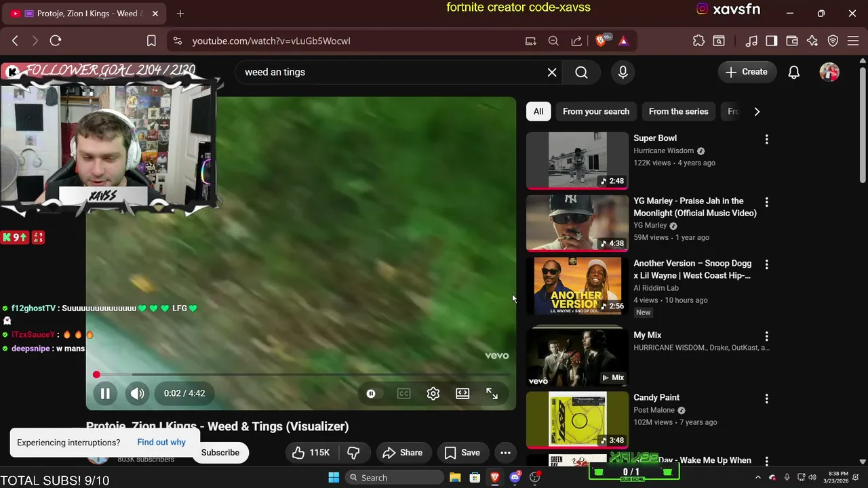868x488 pixels.
Task: Open options for Super Bowl video
Action: coord(767,139)
